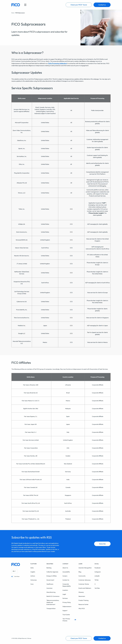Click the FICO logo in header

pos(16,5)
